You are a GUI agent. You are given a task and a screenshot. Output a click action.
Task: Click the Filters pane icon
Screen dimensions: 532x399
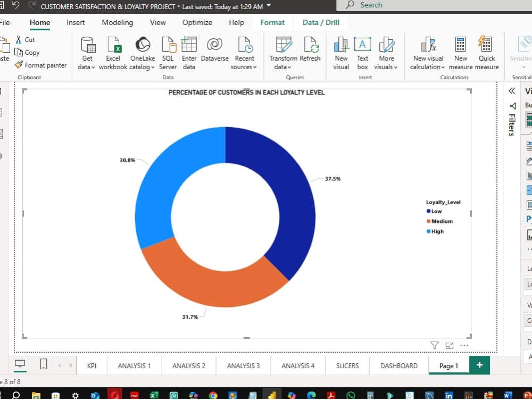click(x=513, y=106)
